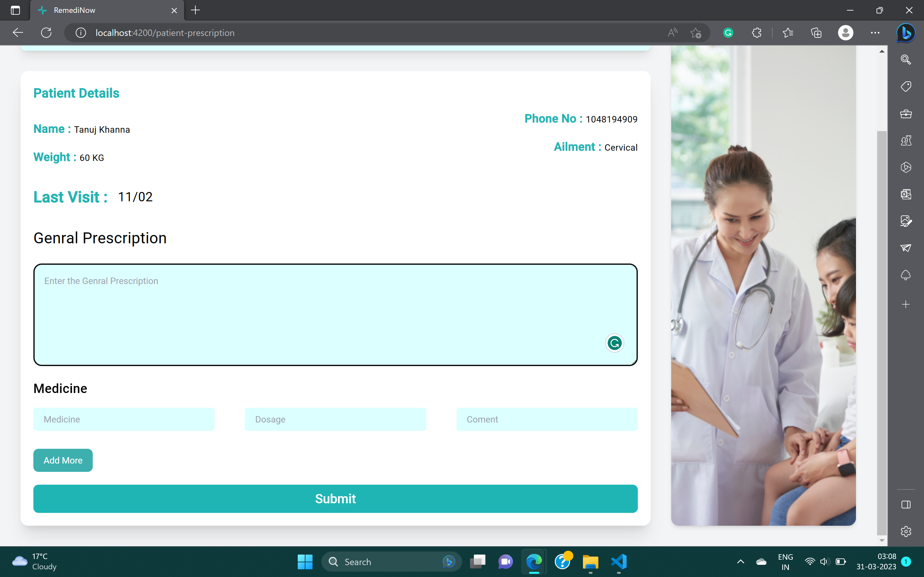
Task: Click the page vertical scrollbar thumb
Action: pos(882,332)
